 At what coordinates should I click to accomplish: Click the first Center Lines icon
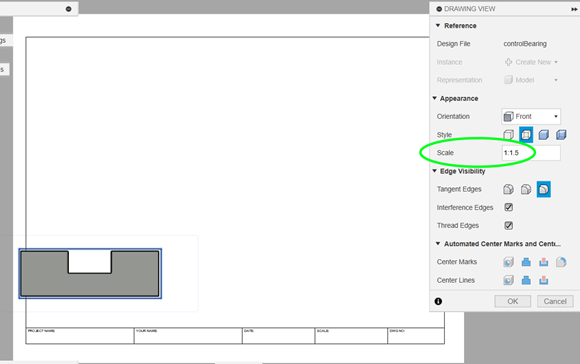[x=508, y=280]
